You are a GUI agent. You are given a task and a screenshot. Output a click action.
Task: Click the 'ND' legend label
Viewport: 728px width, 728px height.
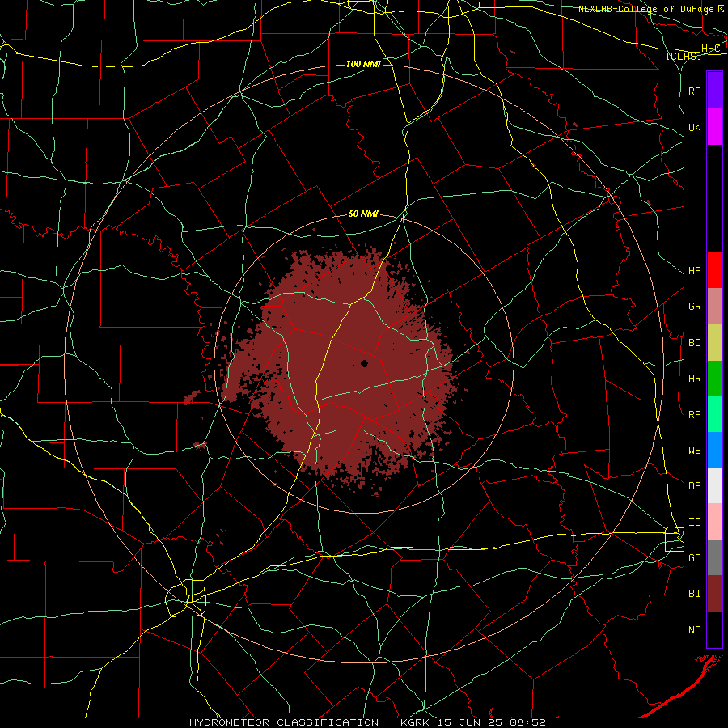(x=694, y=629)
